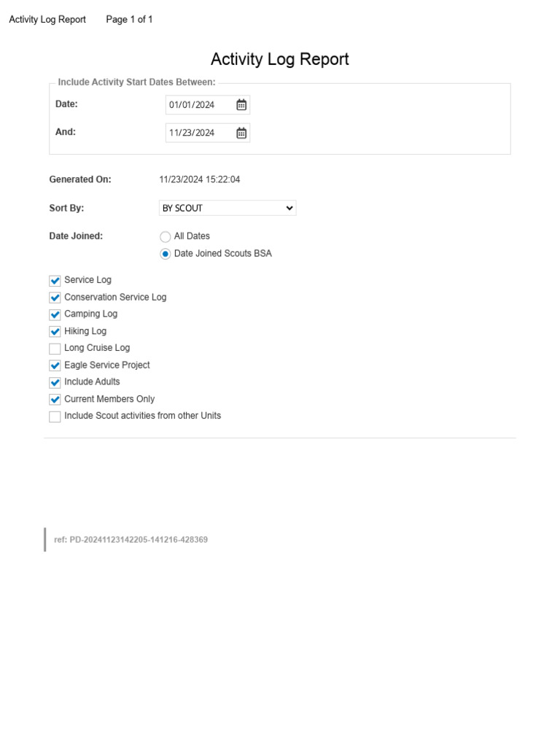Viewport: 560px width, 747px height.
Task: Uncheck the Service Log checkbox
Action: click(55, 281)
